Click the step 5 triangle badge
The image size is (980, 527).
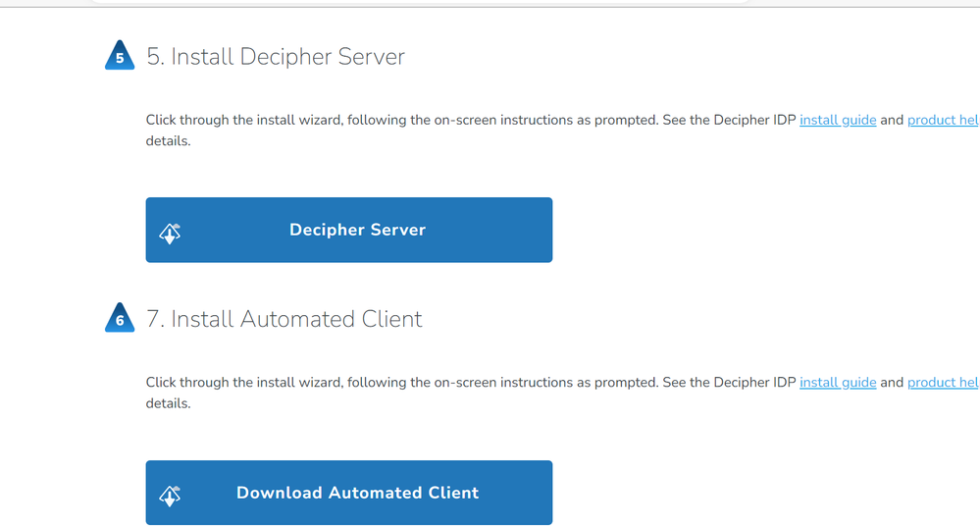pyautogui.click(x=120, y=57)
